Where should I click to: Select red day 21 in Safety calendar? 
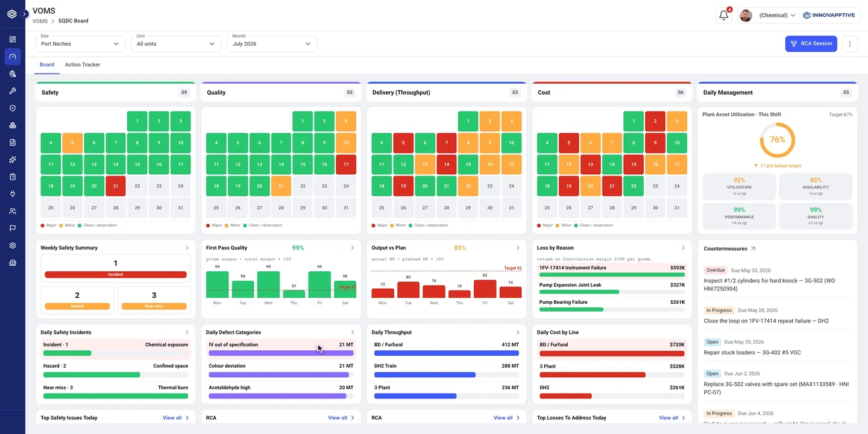(116, 186)
